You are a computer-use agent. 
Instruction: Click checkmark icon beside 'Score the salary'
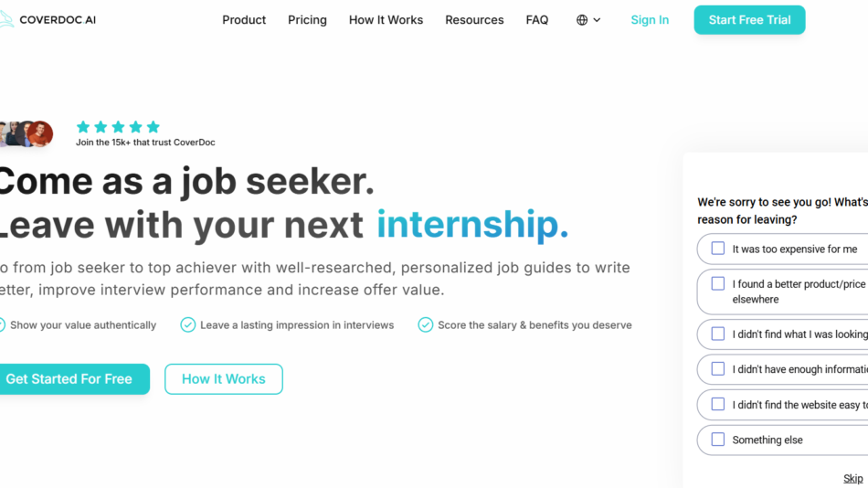click(x=426, y=324)
